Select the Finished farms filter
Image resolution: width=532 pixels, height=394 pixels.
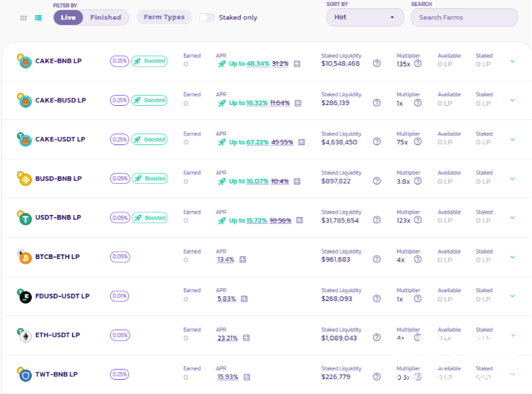tap(105, 18)
